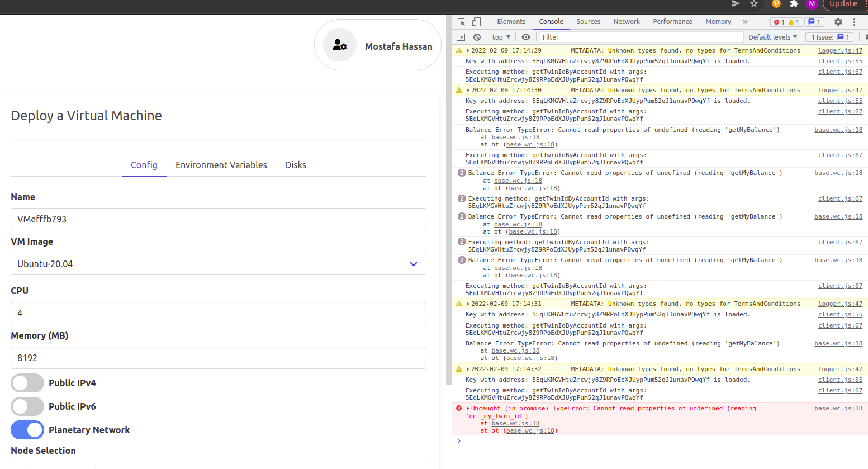
Task: Open the logger.js:47 link on the 17:14:29 line
Action: [840, 50]
